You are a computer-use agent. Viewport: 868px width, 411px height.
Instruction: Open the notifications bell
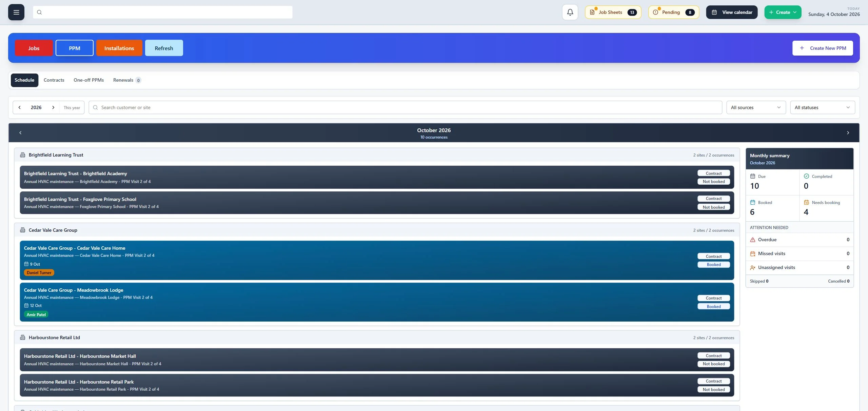(x=570, y=12)
